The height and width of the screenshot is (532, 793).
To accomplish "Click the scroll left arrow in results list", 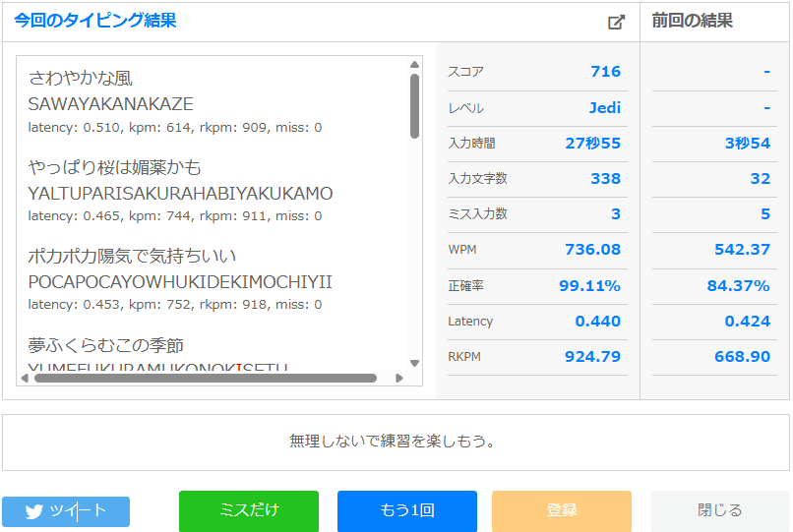I will [25, 378].
